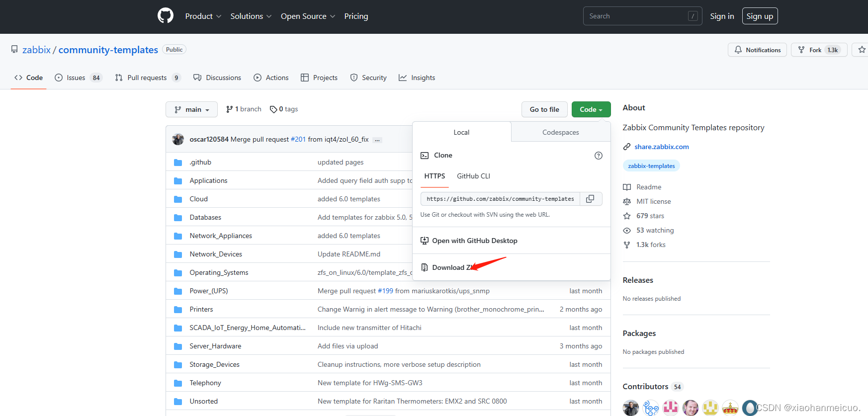Select the clone URL text field
The height and width of the screenshot is (416, 868).
point(500,199)
